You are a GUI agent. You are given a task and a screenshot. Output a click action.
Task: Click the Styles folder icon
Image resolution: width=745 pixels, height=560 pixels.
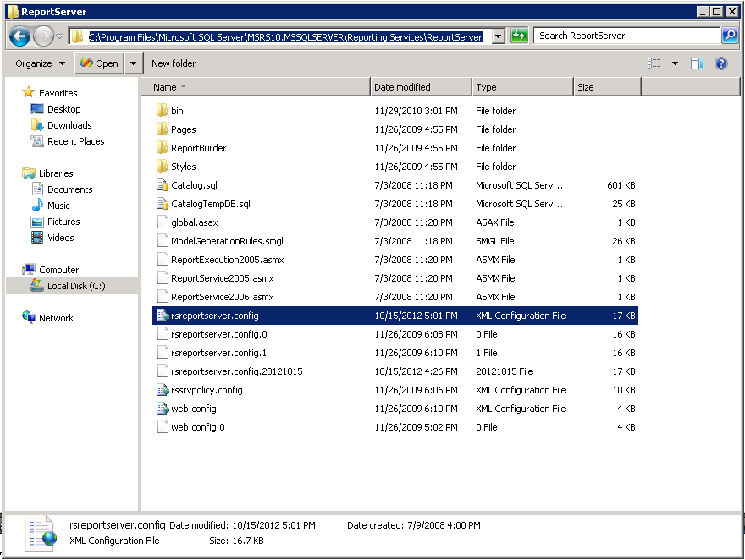click(162, 167)
